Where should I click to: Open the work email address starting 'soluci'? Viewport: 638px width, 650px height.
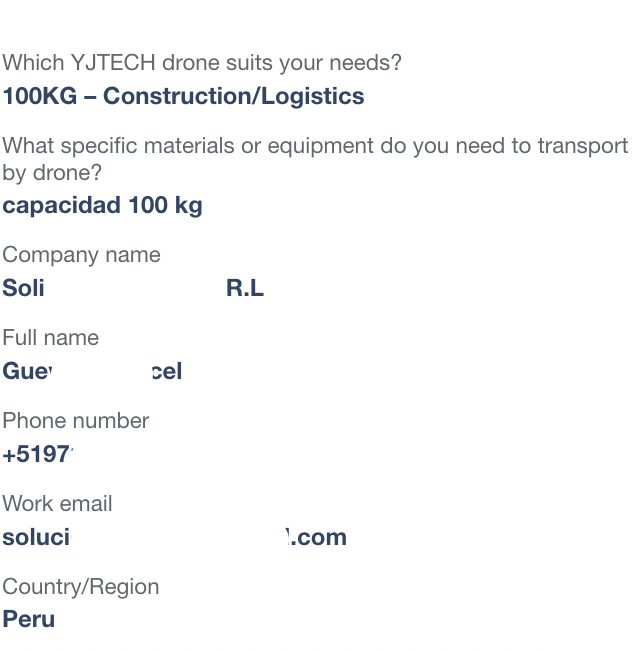click(175, 537)
